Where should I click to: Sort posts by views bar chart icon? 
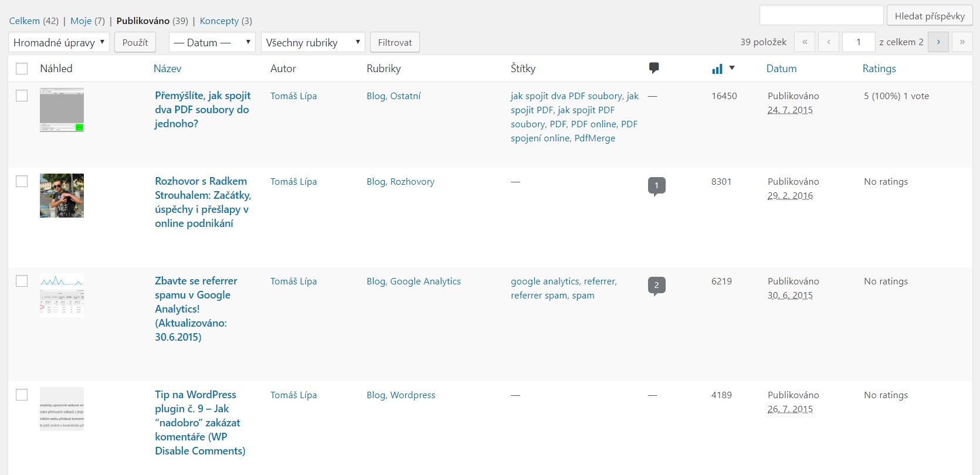717,69
